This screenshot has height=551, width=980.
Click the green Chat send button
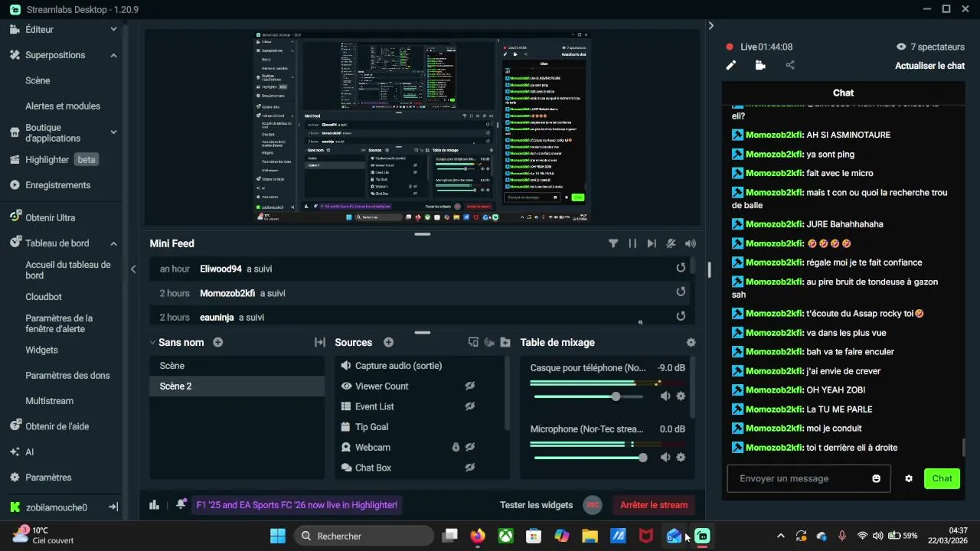click(942, 478)
